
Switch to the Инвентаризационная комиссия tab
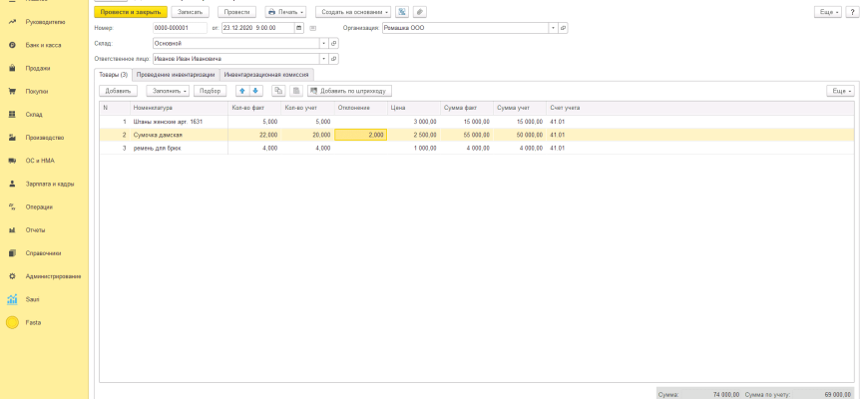coord(267,75)
